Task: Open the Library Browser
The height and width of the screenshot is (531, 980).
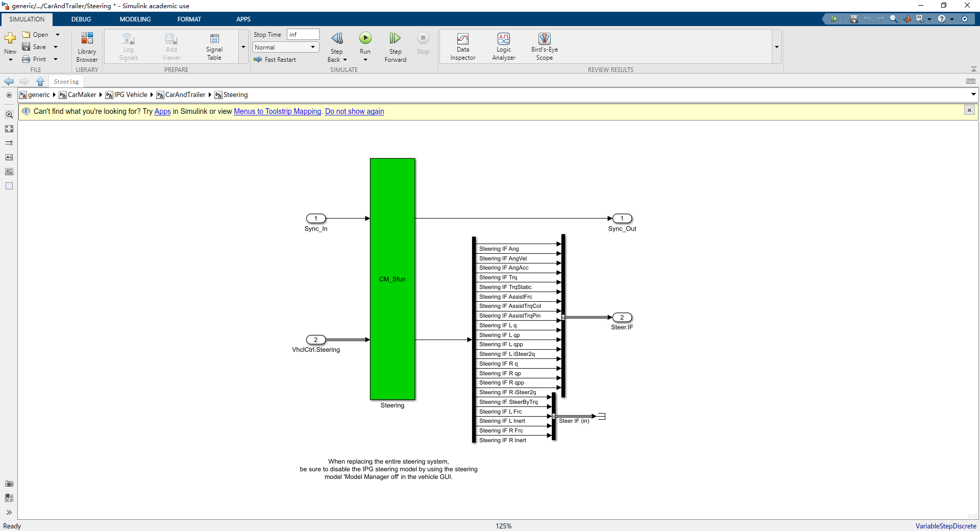Action: (87, 47)
